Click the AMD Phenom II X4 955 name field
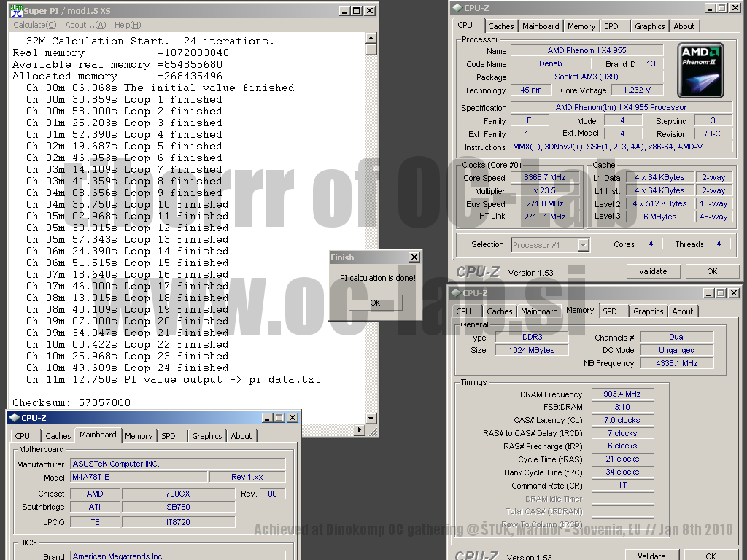The height and width of the screenshot is (560, 747). 587,50
